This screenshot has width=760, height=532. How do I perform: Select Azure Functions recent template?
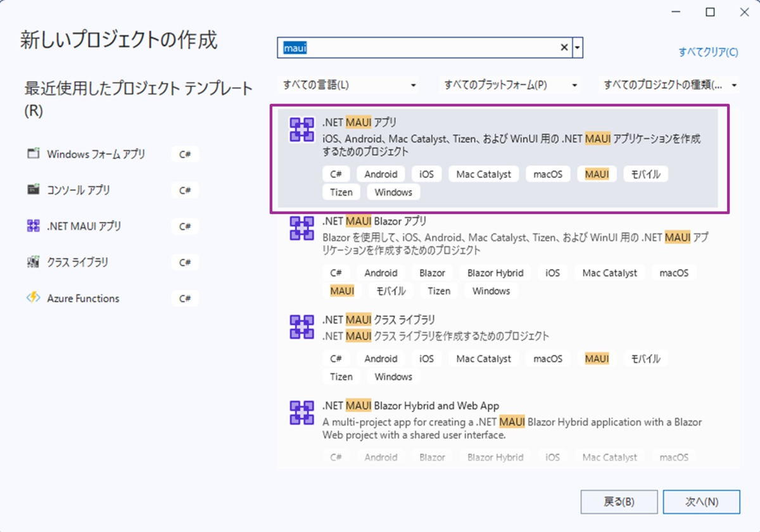pyautogui.click(x=113, y=298)
